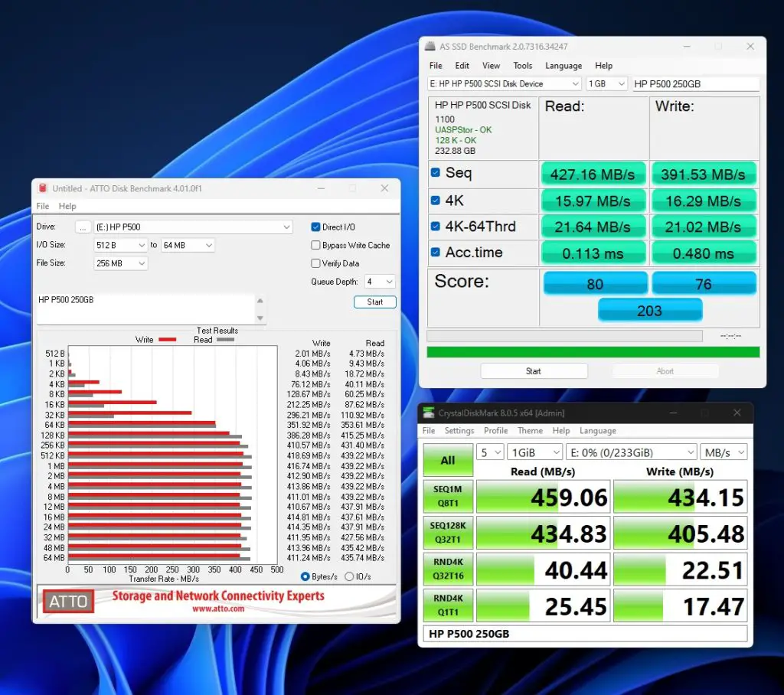Viewport: 784px width, 695px height.
Task: Run the SEQ1M Q8T1 test
Action: [447, 497]
